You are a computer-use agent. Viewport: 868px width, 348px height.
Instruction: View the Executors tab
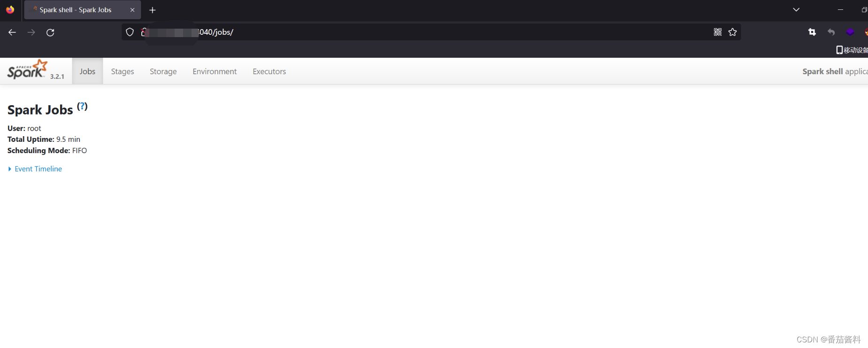pos(269,71)
